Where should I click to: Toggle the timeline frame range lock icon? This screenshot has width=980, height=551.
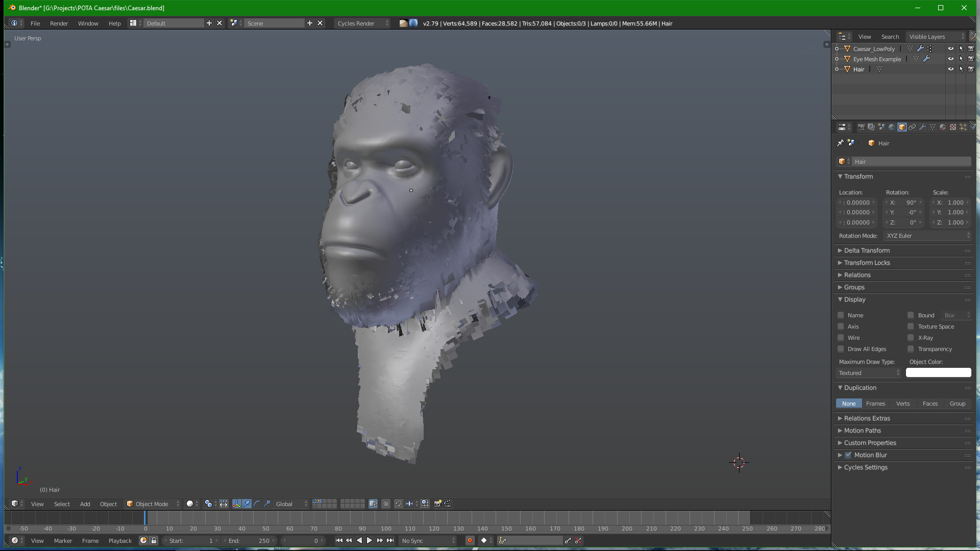tap(154, 540)
